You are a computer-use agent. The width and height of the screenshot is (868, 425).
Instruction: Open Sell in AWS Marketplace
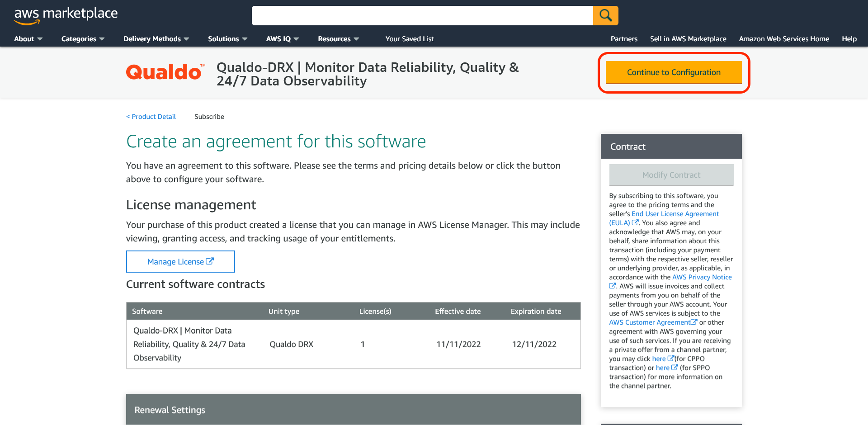pyautogui.click(x=688, y=39)
